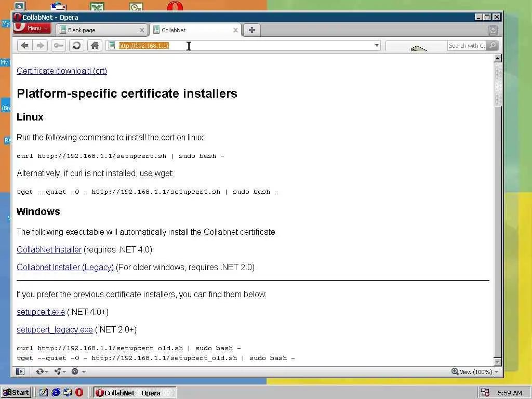Expand the Opera Turbo dropdown arrow
The width and height of the screenshot is (532, 399).
coord(84,372)
